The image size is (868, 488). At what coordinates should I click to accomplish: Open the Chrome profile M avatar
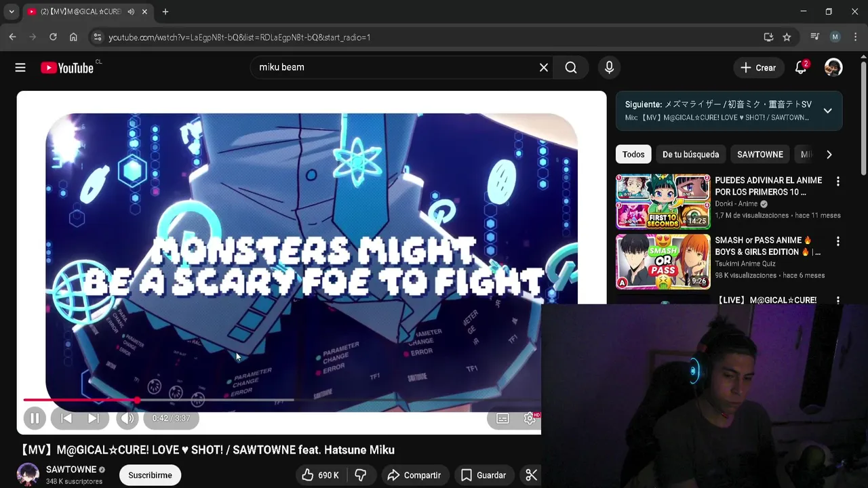pos(835,37)
